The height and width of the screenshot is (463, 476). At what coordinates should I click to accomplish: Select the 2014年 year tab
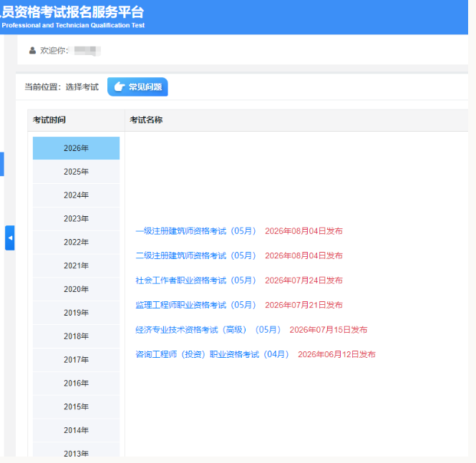pos(76,430)
